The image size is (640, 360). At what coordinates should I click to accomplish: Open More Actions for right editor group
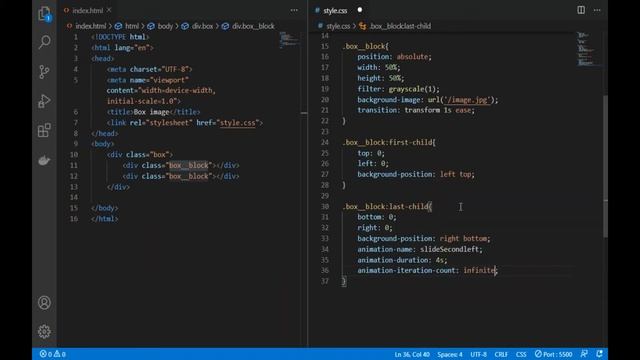597,10
